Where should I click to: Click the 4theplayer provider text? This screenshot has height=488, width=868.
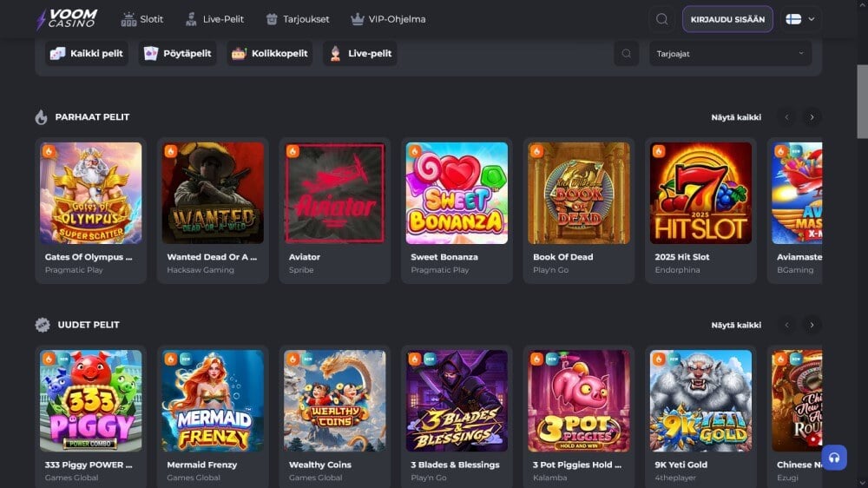coord(675,478)
